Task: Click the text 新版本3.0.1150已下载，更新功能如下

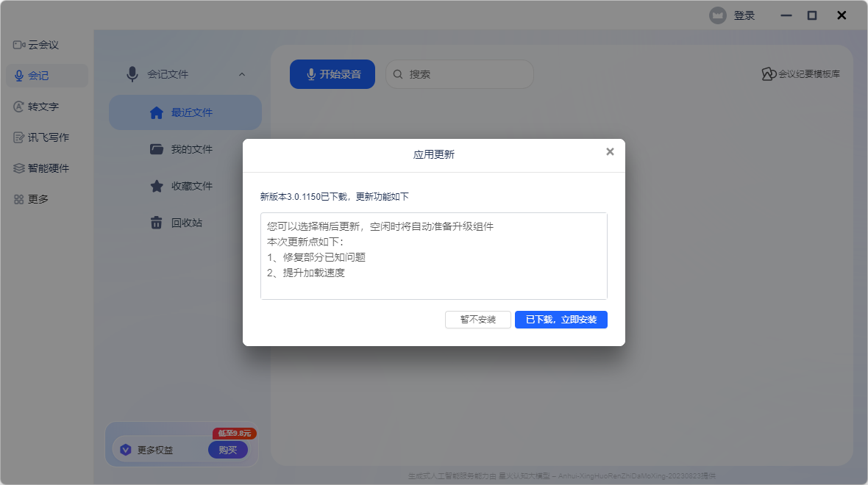Action: click(x=335, y=197)
